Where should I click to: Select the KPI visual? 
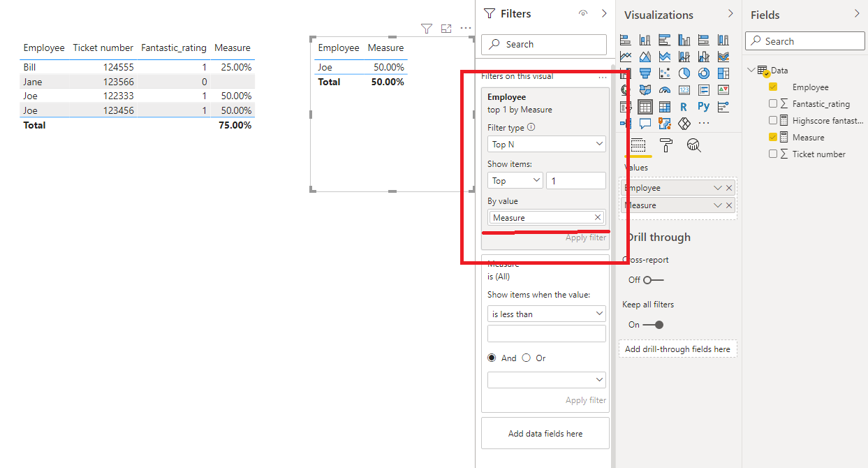pos(723,90)
